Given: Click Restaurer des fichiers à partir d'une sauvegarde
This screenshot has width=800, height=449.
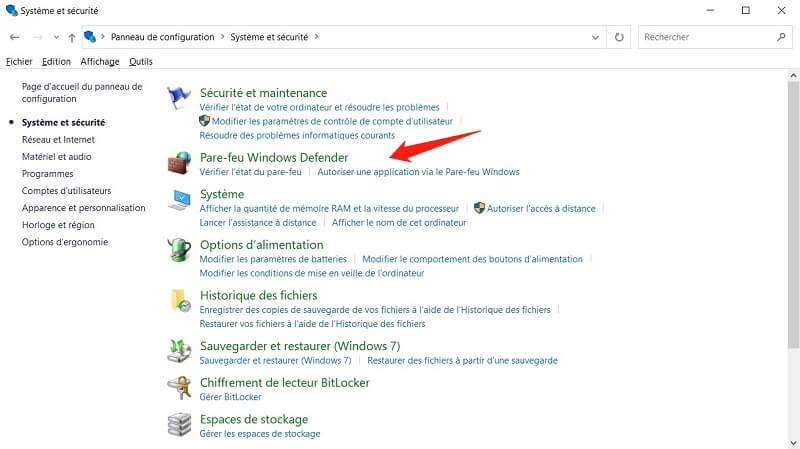Looking at the screenshot, I should pos(462,360).
